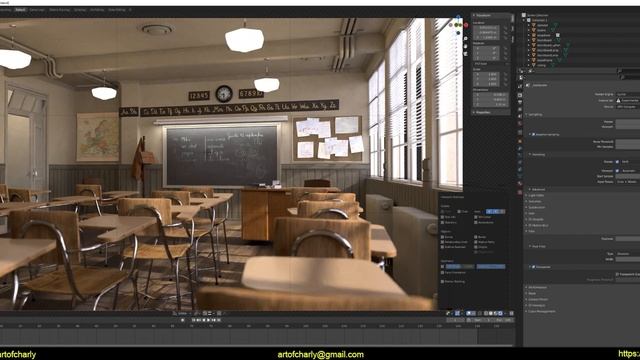Viewport: 640px width, 360px height.
Task: Toggle Text Info overlay checkbox
Action: [x=442, y=217]
